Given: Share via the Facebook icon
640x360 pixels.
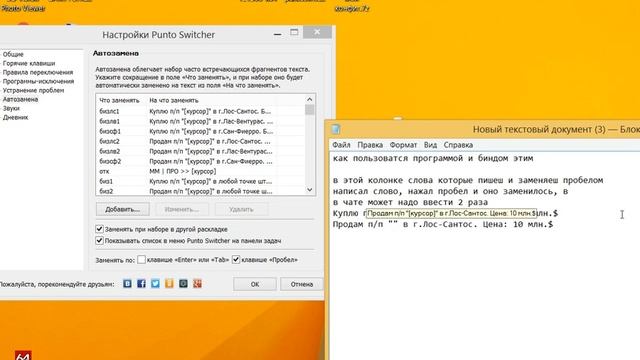Looking at the screenshot, I should pos(141,283).
